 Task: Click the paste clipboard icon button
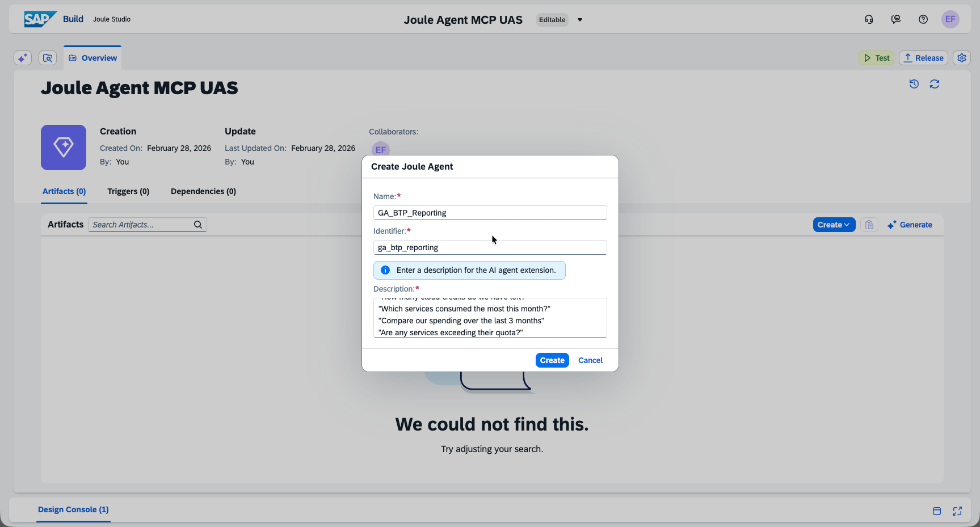869,225
